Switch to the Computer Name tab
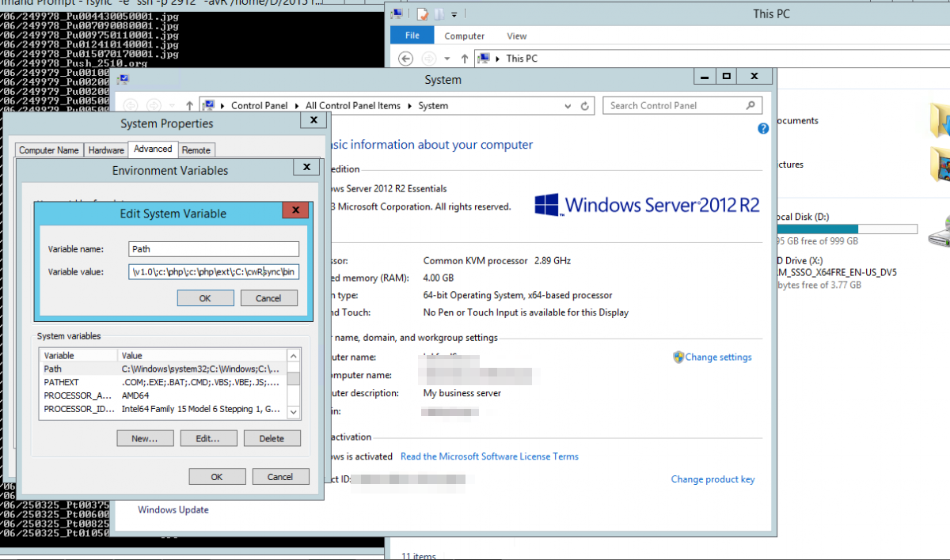 tap(49, 150)
